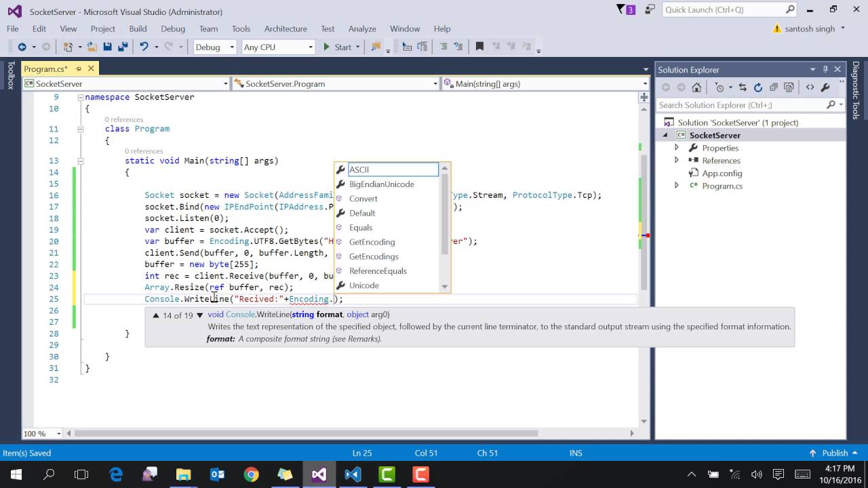Open the Toolbox side tab
The height and width of the screenshot is (488, 868).
pyautogui.click(x=10, y=75)
